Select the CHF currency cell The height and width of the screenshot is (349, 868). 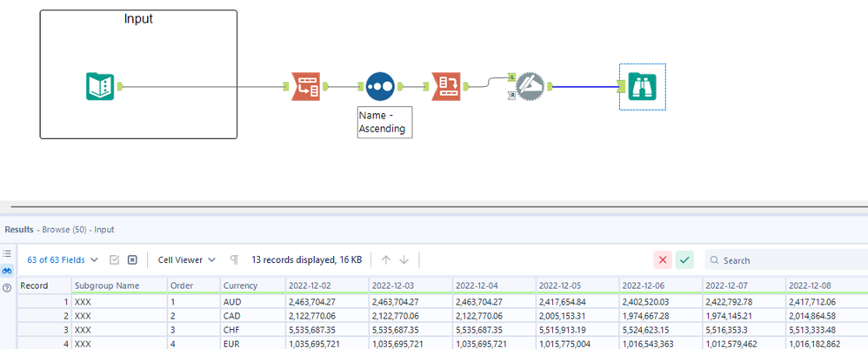252,330
